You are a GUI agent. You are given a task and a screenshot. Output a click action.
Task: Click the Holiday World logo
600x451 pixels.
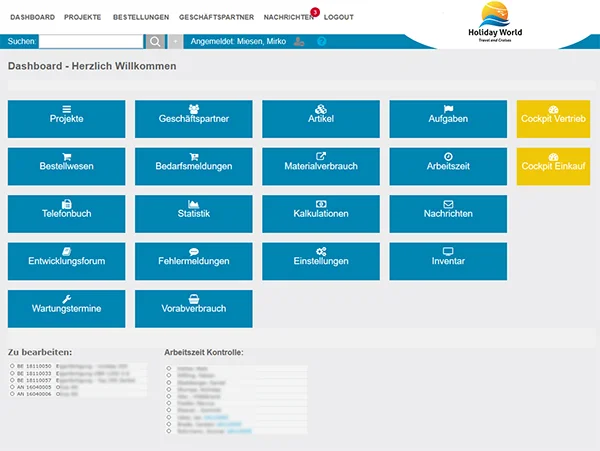pyautogui.click(x=495, y=22)
